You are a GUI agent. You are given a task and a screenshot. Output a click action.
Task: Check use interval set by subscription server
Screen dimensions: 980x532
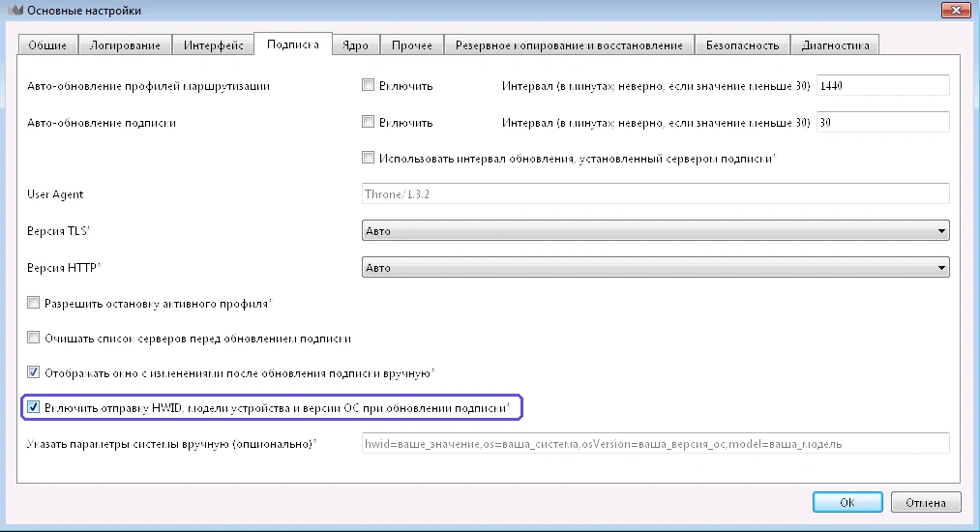[369, 158]
